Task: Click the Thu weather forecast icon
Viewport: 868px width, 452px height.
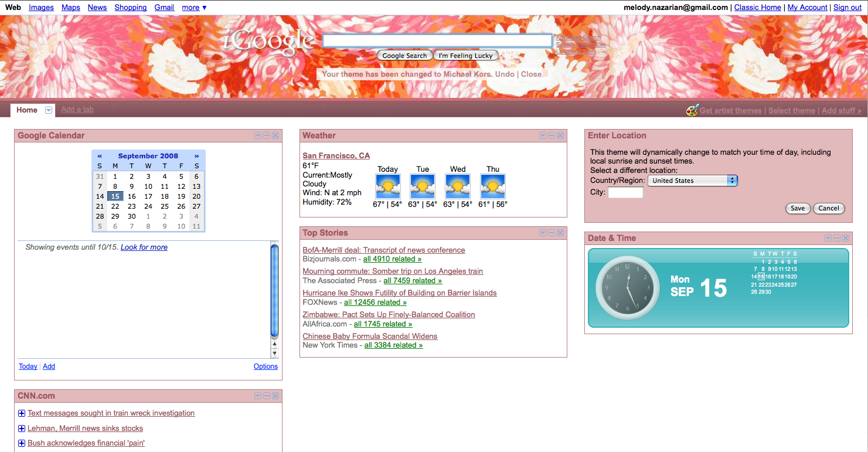Action: (x=493, y=186)
